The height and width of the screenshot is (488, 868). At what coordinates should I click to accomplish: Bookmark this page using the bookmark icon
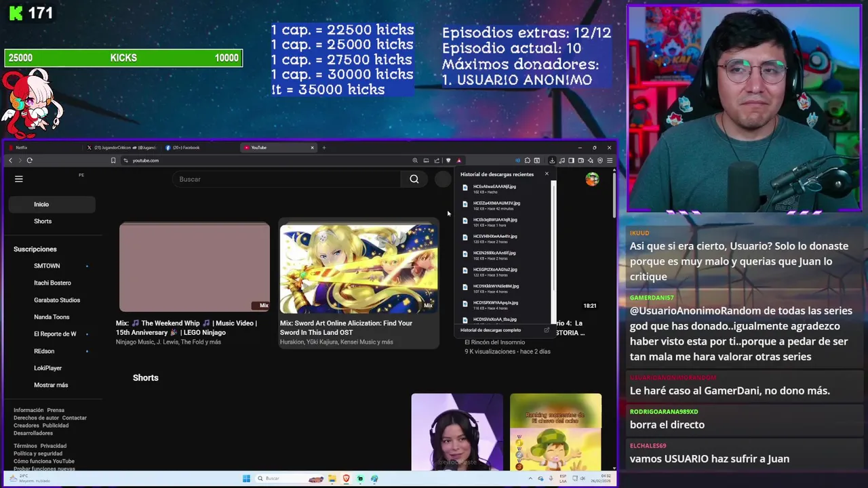tap(113, 161)
